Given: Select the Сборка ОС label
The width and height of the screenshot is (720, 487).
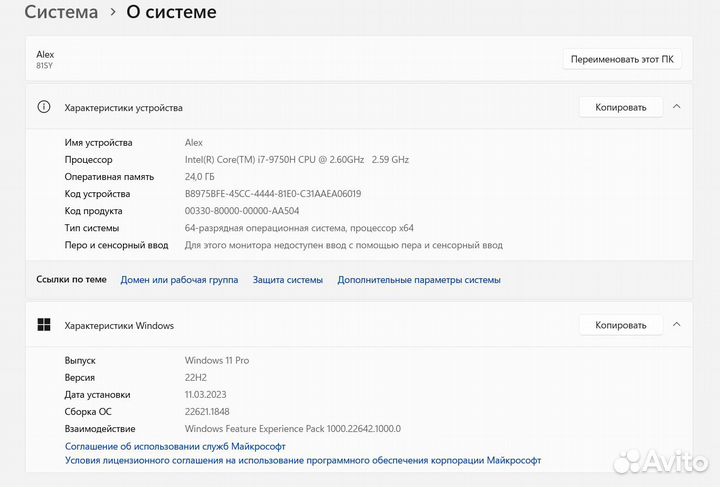Looking at the screenshot, I should click(x=88, y=412).
